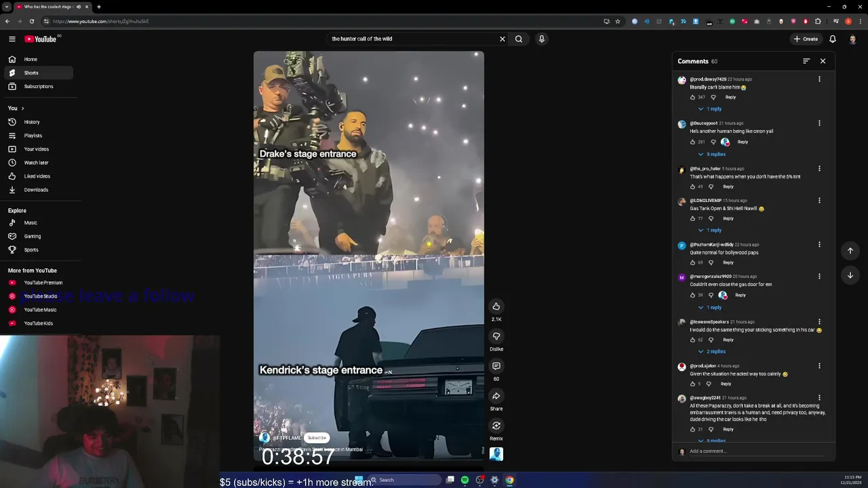Image resolution: width=868 pixels, height=488 pixels.
Task: Start voice search with microphone
Action: click(541, 39)
